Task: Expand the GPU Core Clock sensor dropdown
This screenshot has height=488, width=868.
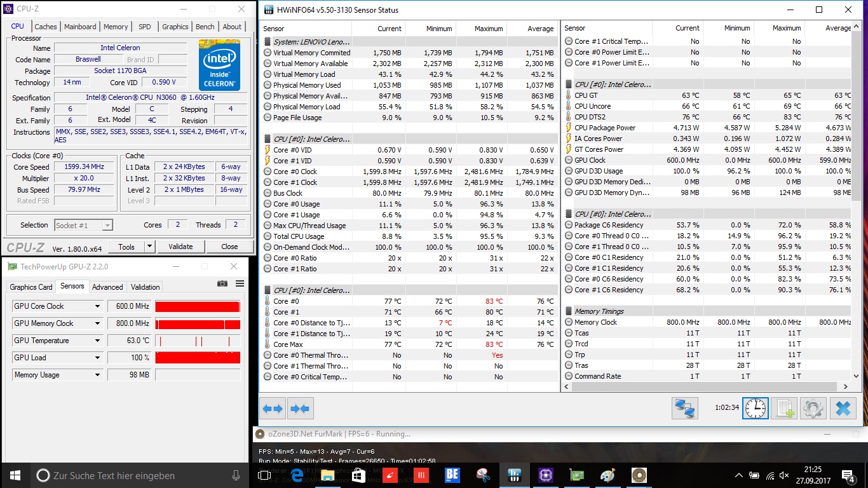Action: point(97,306)
